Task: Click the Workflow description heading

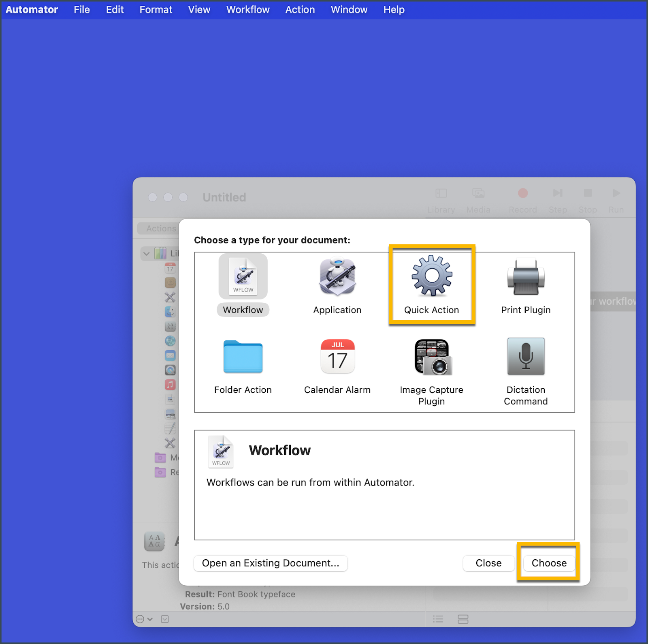Action: 280,450
